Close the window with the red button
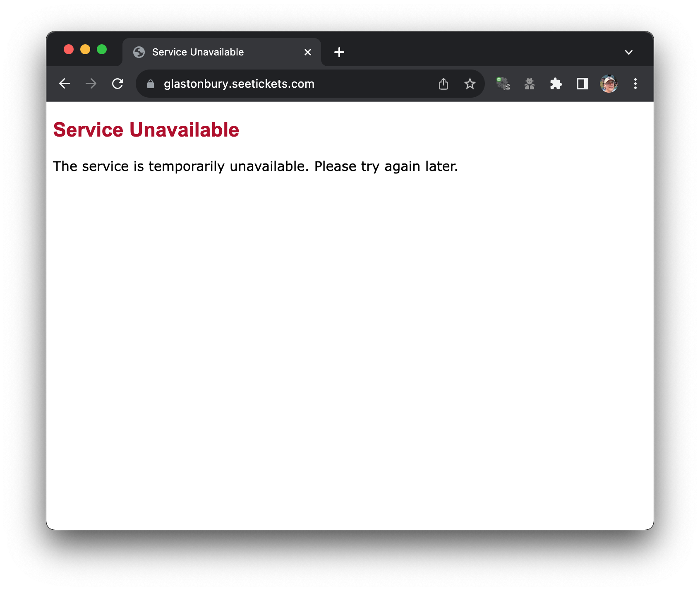 (x=69, y=50)
